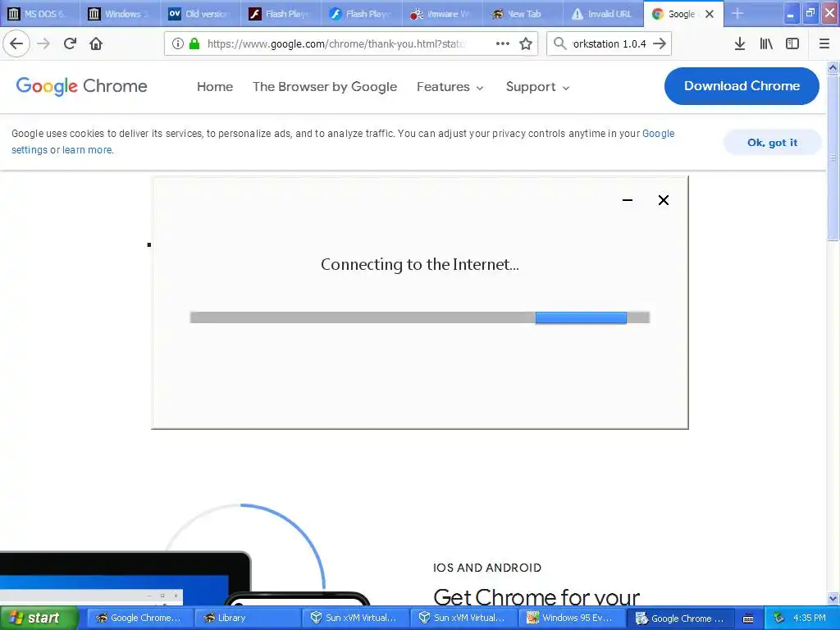Switch to the MS DOS tab
The image size is (840, 630).
point(40,14)
